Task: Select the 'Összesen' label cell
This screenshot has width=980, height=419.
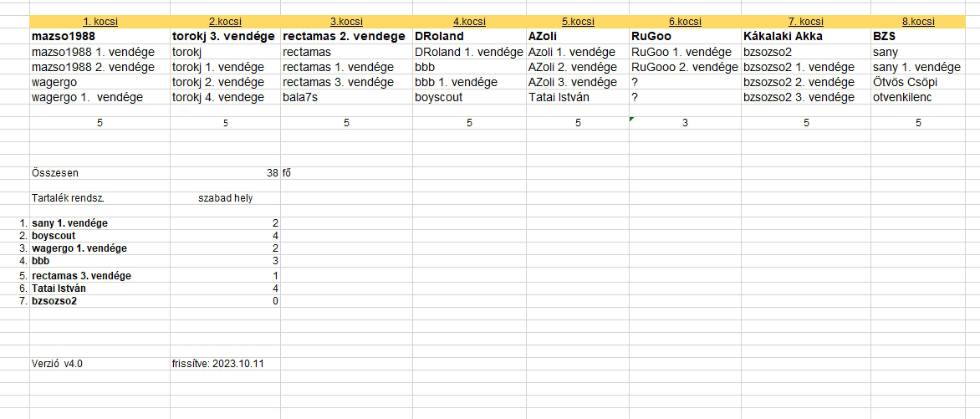Action: [x=100, y=173]
